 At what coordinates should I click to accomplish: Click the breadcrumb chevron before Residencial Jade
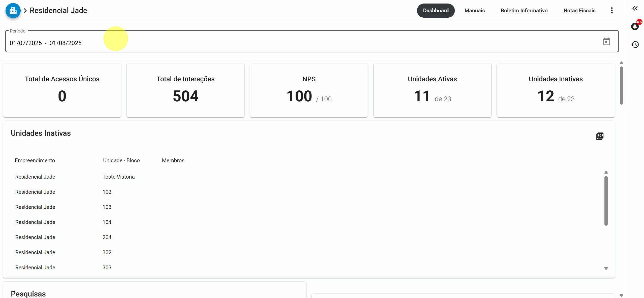pyautogui.click(x=25, y=11)
